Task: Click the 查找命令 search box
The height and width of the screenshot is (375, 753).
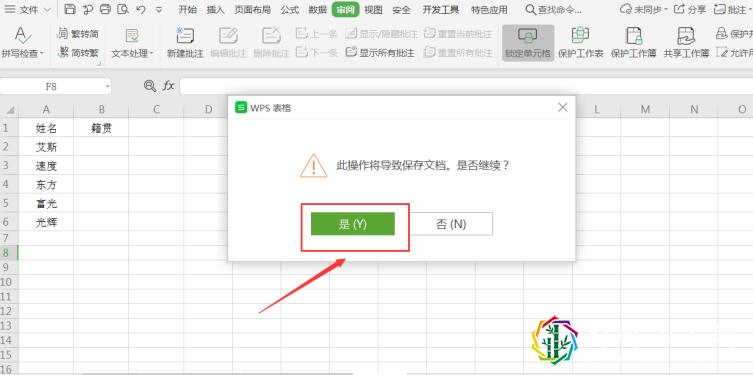Action: coord(554,9)
